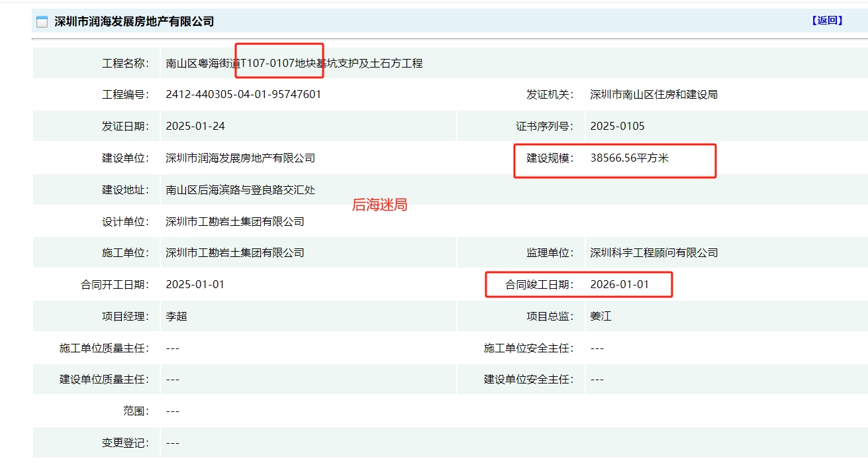
Task: Click the red 后海迷局 annotation text
Action: point(379,205)
